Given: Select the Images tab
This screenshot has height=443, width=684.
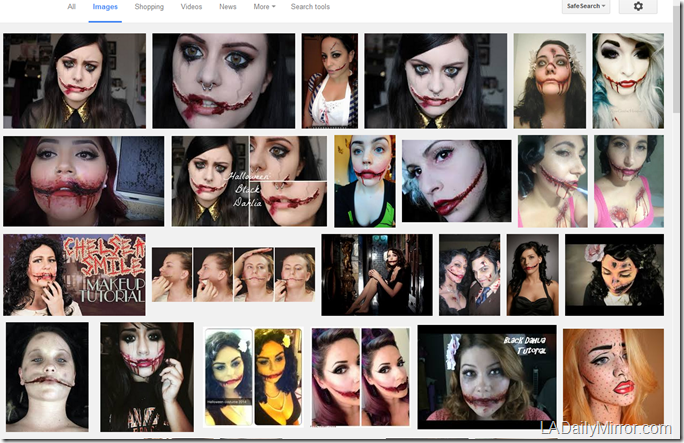Looking at the screenshot, I should pos(104,7).
